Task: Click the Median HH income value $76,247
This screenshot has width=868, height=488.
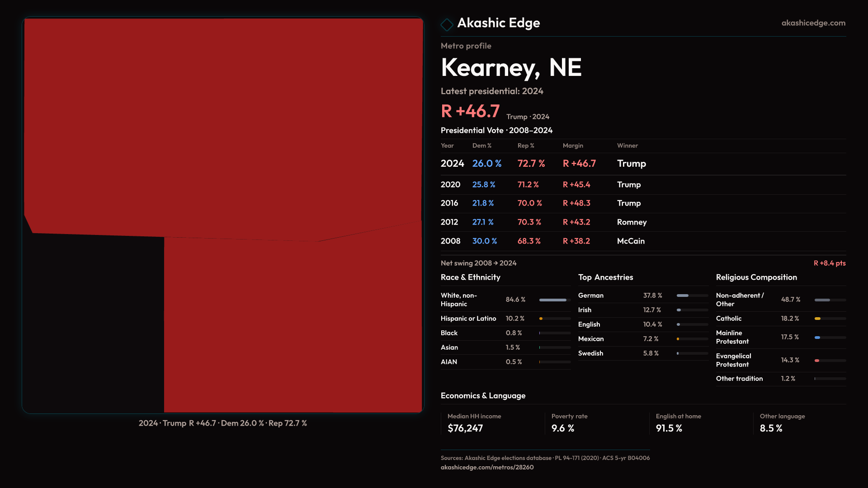Action: (465, 428)
